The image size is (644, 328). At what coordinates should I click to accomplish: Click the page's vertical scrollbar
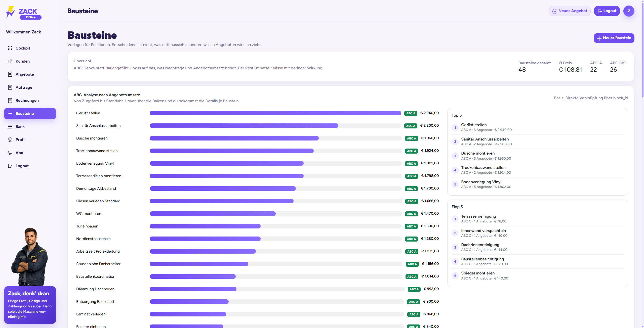pyautogui.click(x=642, y=50)
